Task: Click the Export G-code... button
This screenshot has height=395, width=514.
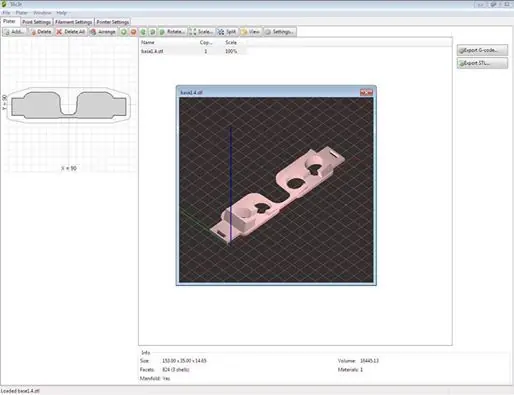Action: click(482, 50)
